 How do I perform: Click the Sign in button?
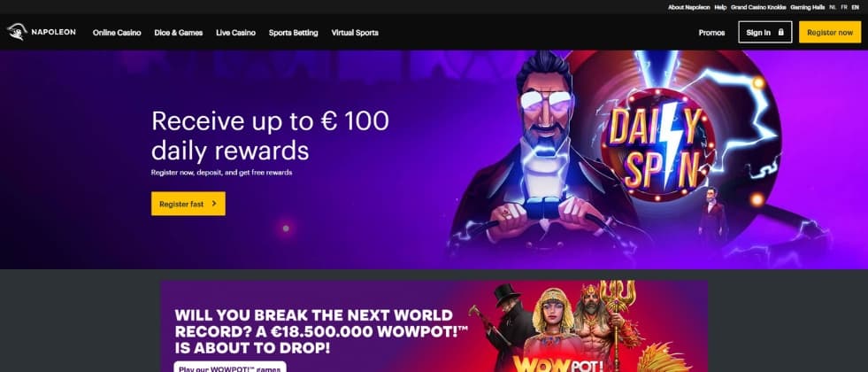pos(765,32)
